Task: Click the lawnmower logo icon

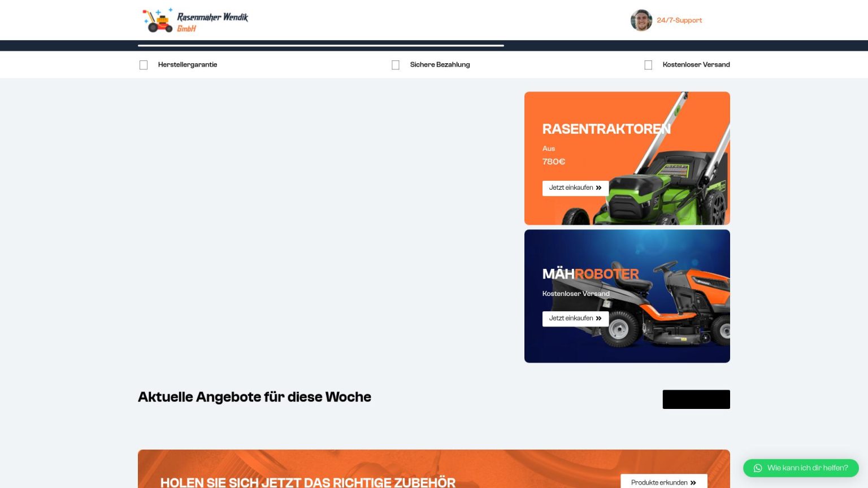Action: point(157,20)
